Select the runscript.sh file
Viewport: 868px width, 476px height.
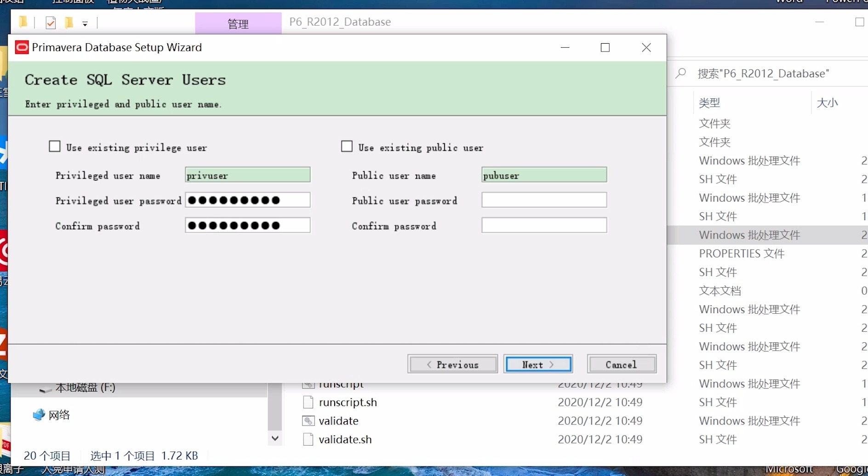tap(348, 402)
